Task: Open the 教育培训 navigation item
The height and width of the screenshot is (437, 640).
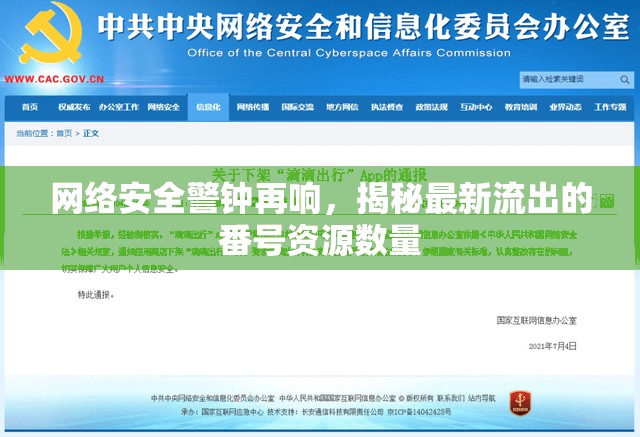Action: click(x=521, y=107)
